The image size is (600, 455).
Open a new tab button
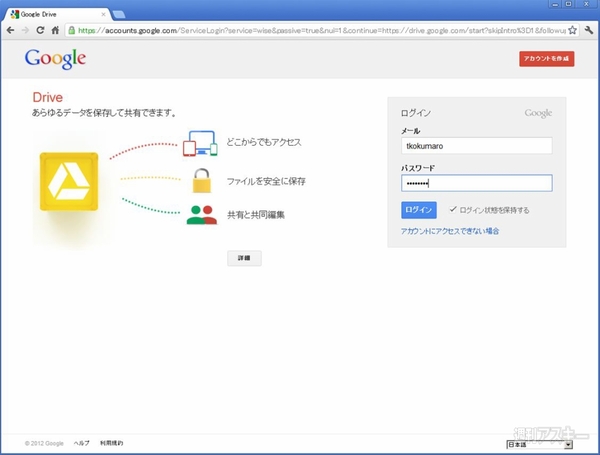tap(119, 15)
